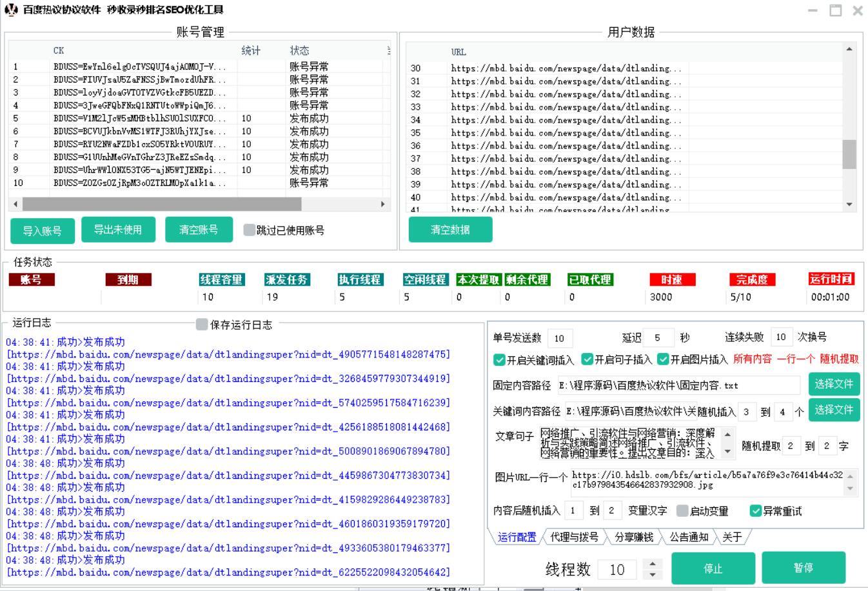Click left arrow of account list scrollbar
This screenshot has height=591, width=868.
(x=15, y=204)
